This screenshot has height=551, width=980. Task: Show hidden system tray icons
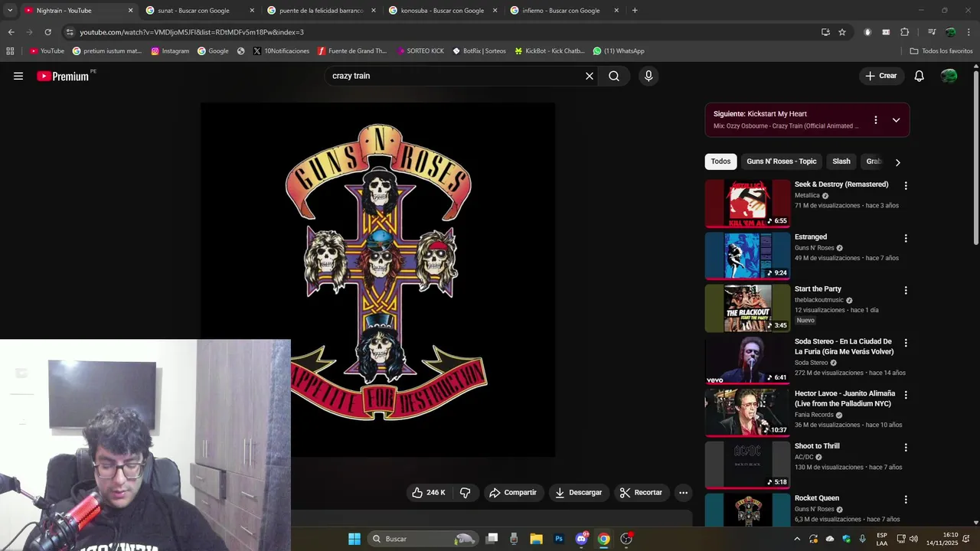(797, 539)
